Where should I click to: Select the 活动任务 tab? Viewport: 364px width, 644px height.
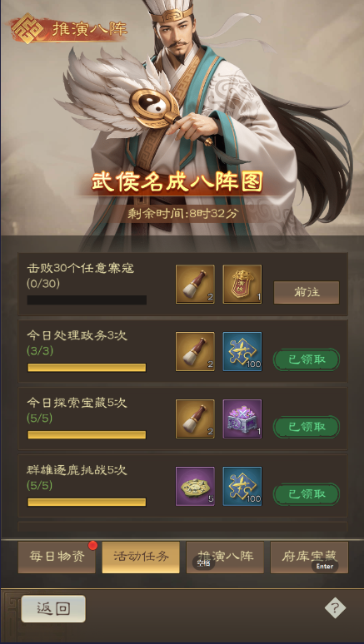[141, 557]
